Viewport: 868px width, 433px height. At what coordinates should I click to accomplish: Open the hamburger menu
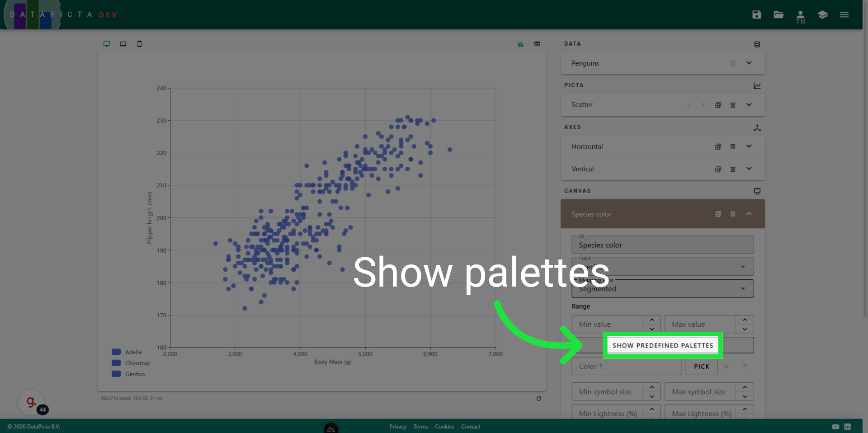(x=844, y=14)
